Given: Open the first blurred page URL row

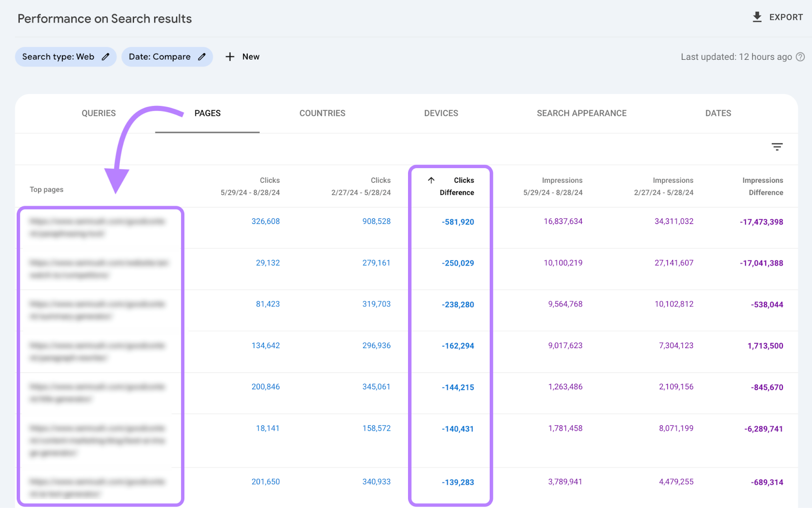Looking at the screenshot, I should (97, 227).
